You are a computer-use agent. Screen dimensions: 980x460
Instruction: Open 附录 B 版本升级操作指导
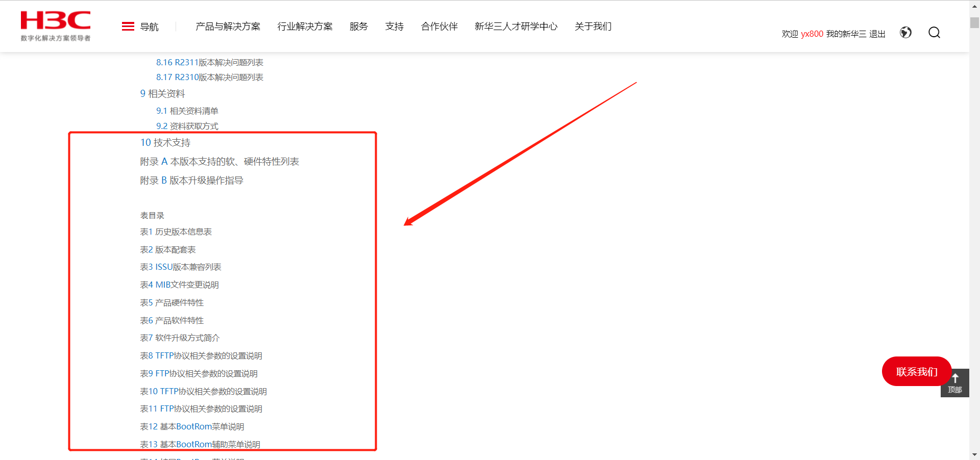192,181
